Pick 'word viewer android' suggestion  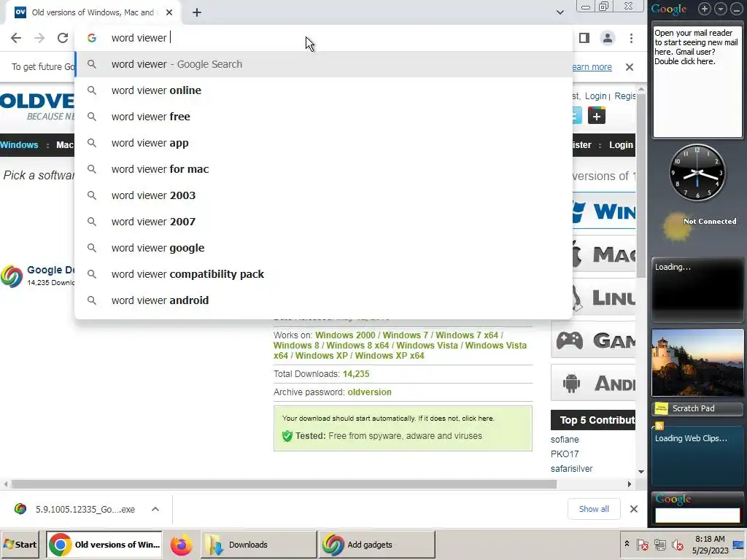[x=323, y=300]
